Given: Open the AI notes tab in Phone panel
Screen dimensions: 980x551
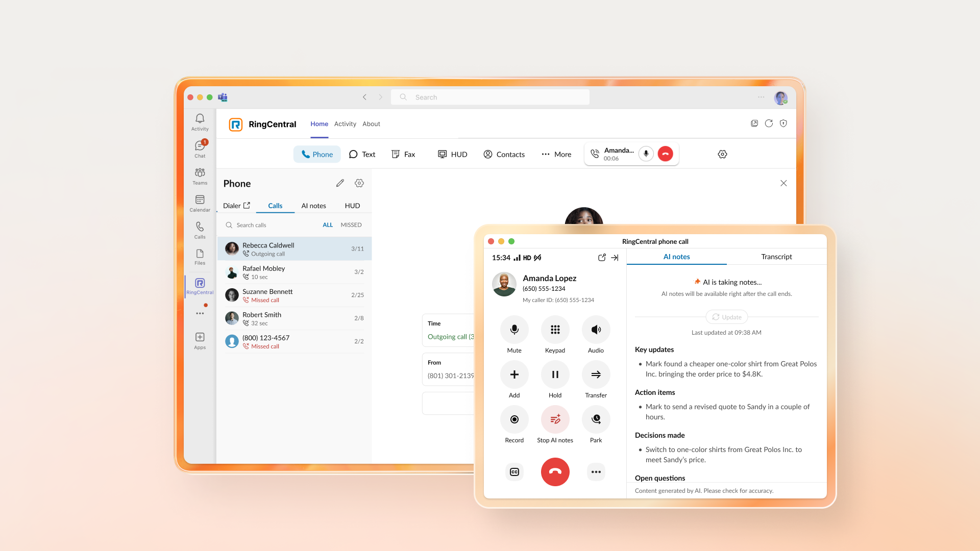Looking at the screenshot, I should pos(313,206).
